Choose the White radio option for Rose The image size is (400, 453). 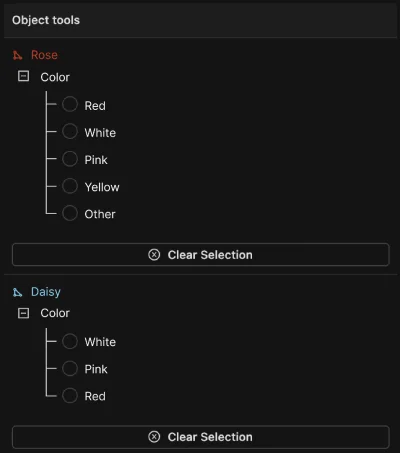pyautogui.click(x=70, y=131)
